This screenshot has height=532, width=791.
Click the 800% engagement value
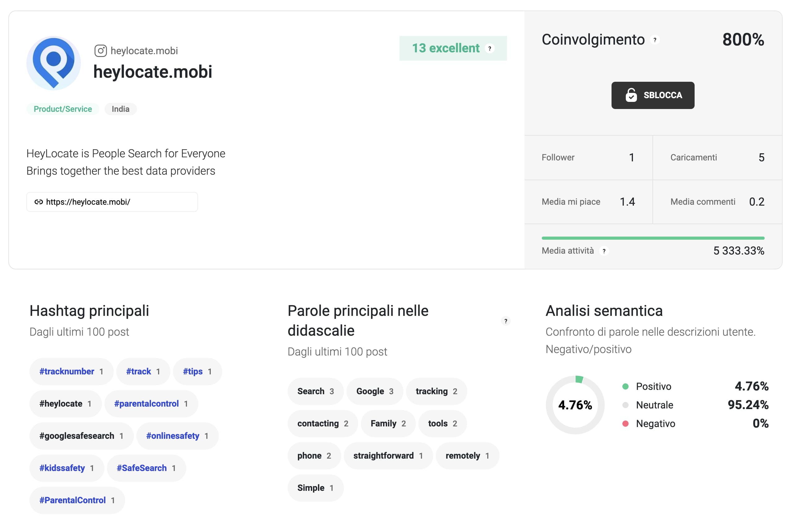pos(743,40)
